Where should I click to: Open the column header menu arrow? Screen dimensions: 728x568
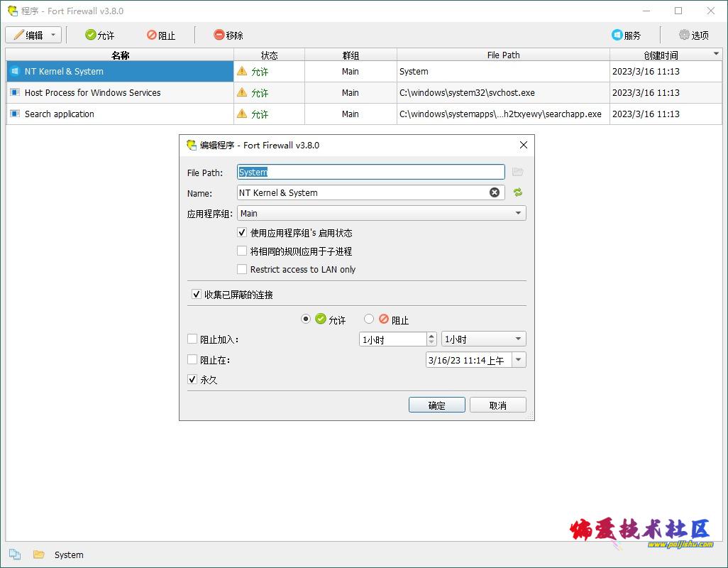click(717, 54)
